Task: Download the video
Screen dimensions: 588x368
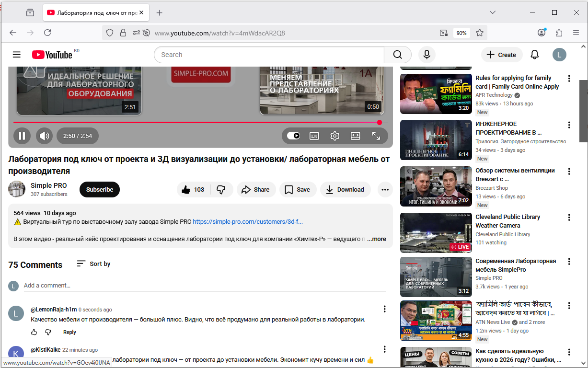Action: [345, 190]
